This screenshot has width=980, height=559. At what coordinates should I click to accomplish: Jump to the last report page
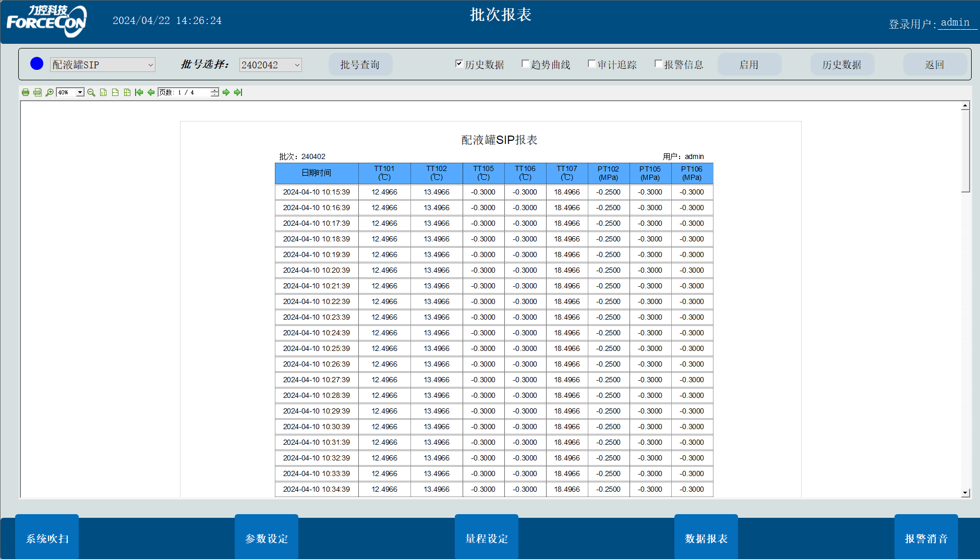238,92
